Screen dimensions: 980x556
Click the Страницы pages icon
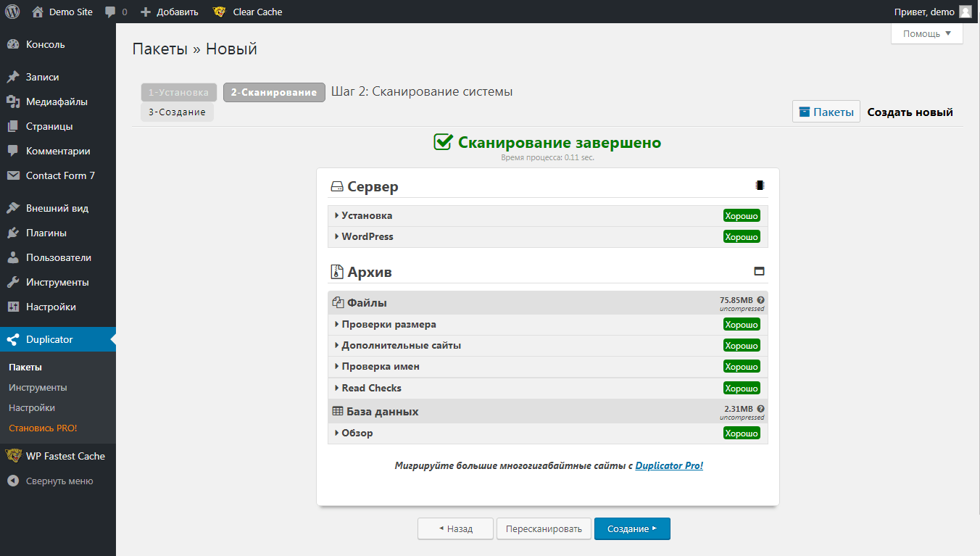[13, 126]
